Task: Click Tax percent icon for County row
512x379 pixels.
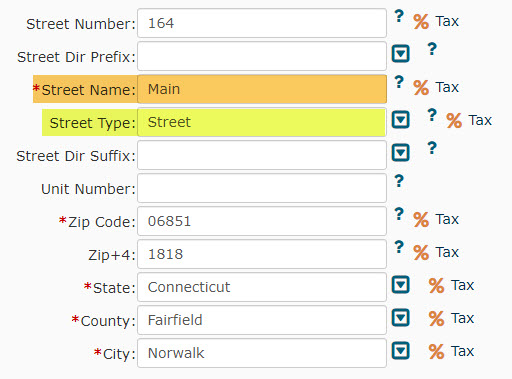Action: (x=436, y=318)
